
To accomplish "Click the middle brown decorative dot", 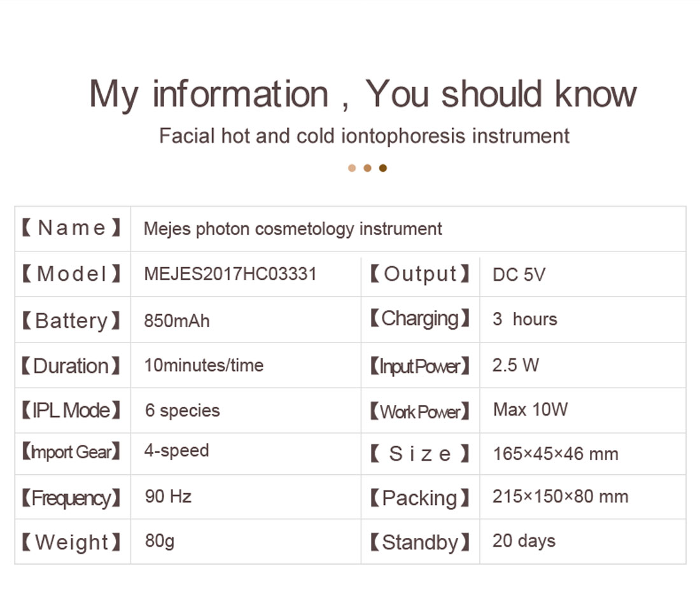I will click(367, 168).
